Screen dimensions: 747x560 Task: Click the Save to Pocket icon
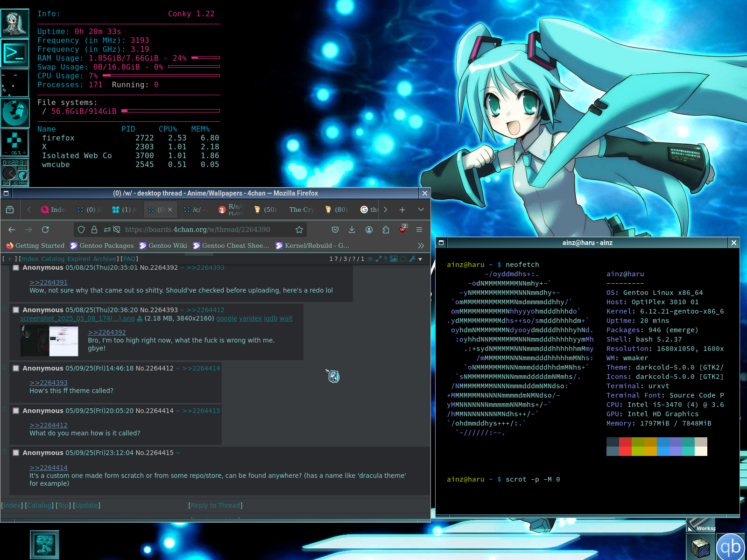(x=335, y=230)
